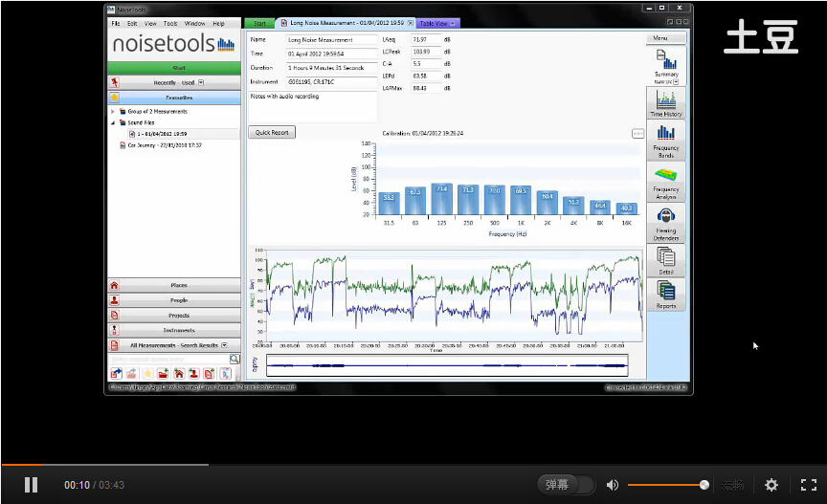
Task: Click the Places home icon
Action: pyautogui.click(x=115, y=285)
